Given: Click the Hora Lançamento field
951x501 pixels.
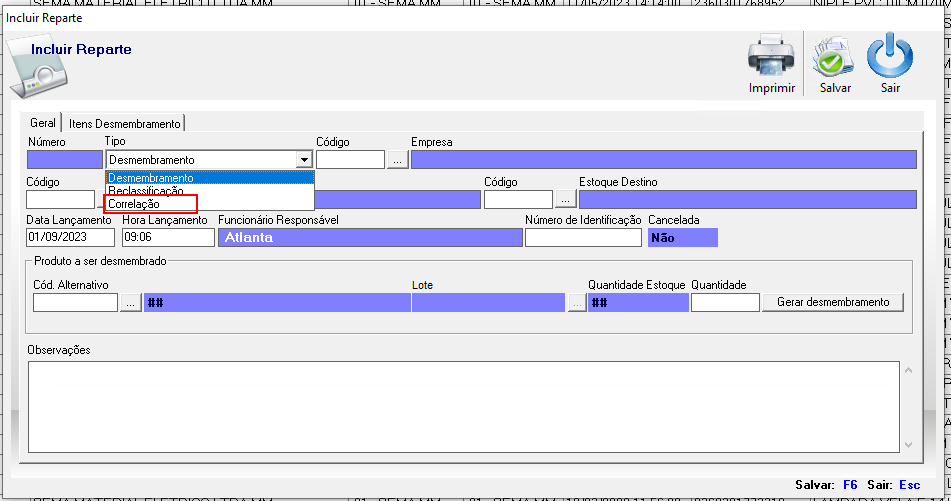Looking at the screenshot, I should (168, 237).
